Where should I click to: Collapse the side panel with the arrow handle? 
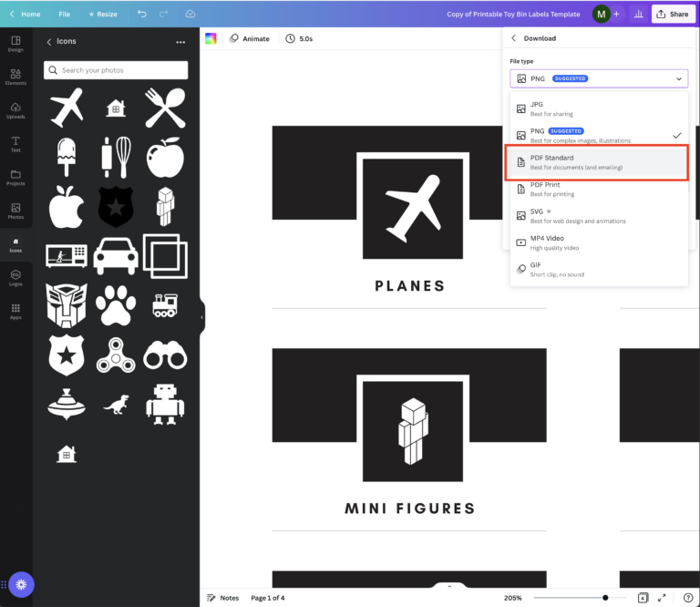point(201,317)
